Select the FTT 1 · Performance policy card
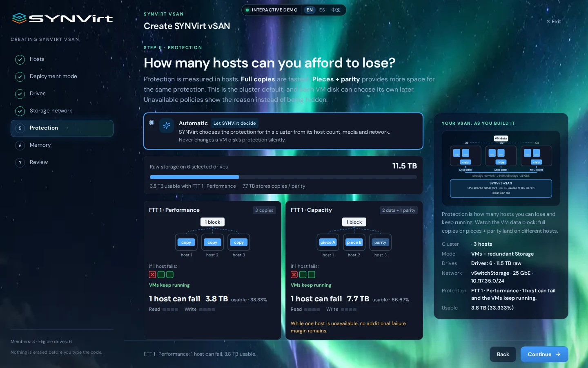588x368 pixels. [x=212, y=270]
